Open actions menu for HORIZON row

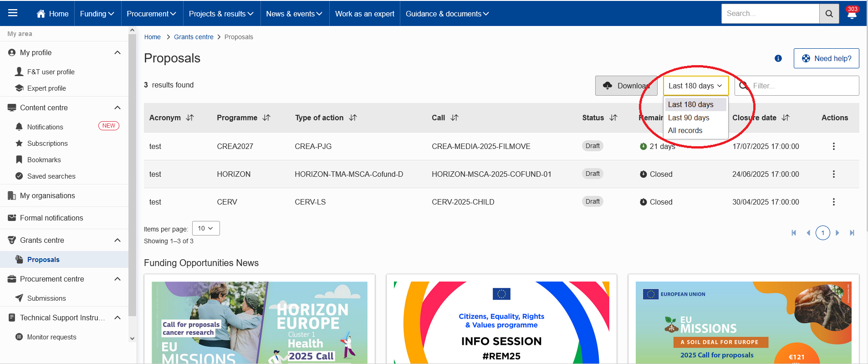point(834,174)
